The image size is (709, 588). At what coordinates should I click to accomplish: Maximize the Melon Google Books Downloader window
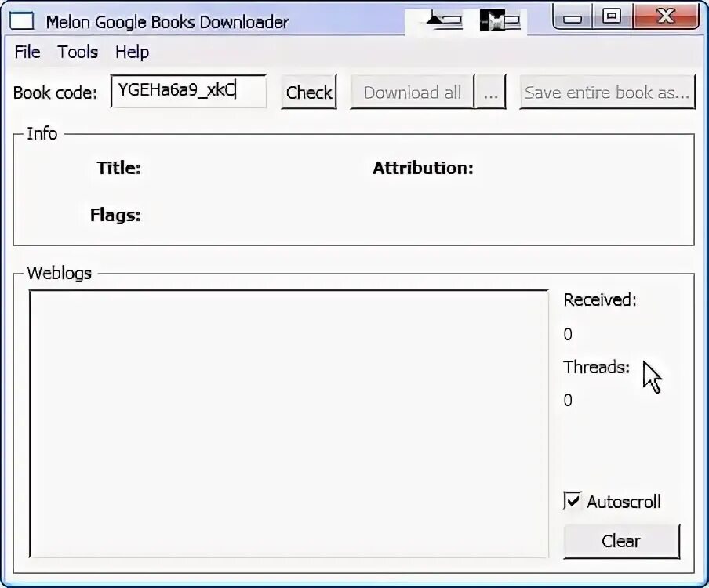(x=612, y=17)
